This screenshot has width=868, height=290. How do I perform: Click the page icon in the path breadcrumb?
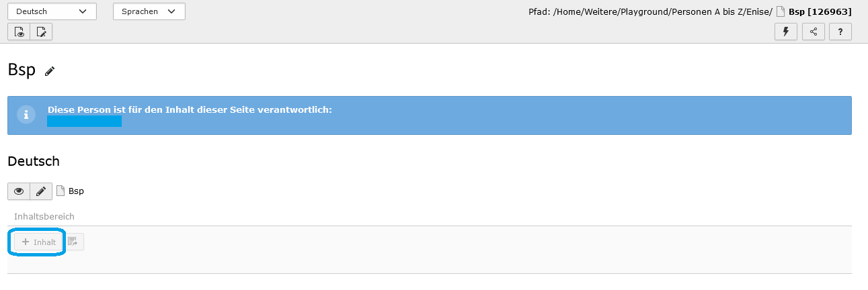[781, 11]
